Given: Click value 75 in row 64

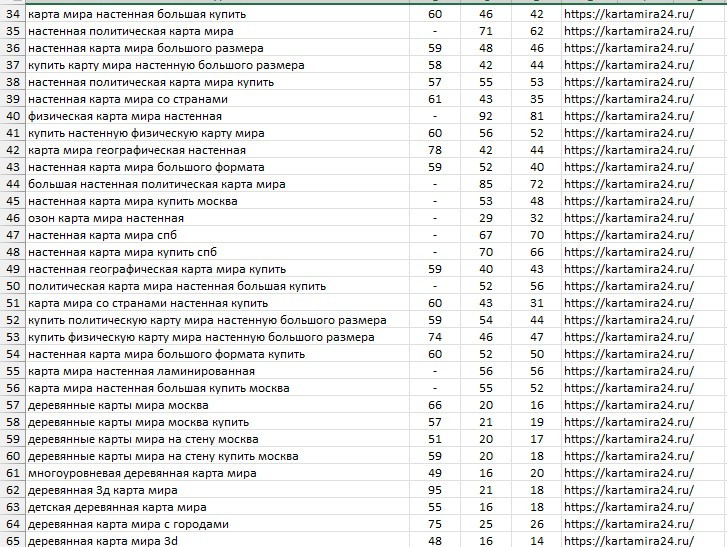Looking at the screenshot, I should 435,524.
